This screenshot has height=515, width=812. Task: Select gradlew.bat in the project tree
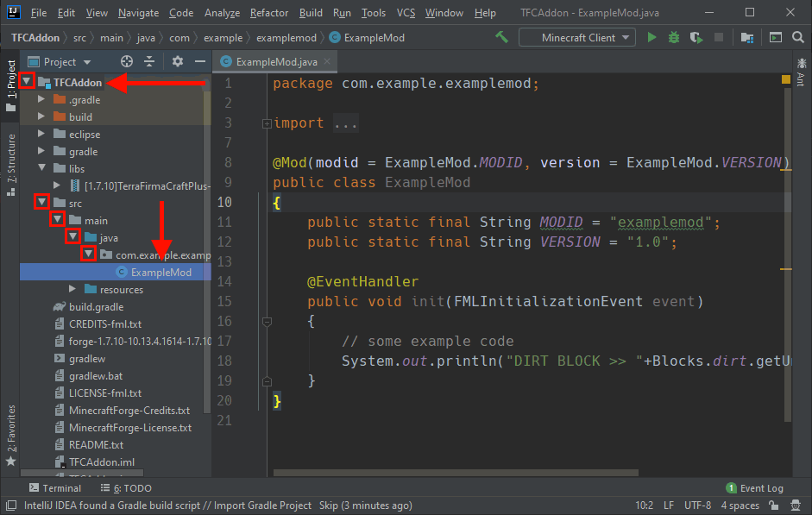96,376
